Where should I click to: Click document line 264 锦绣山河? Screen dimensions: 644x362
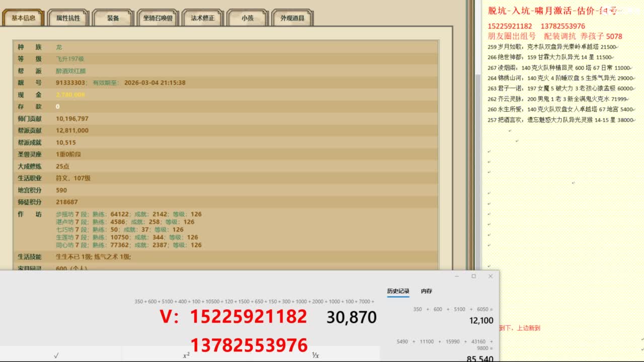(x=560, y=78)
